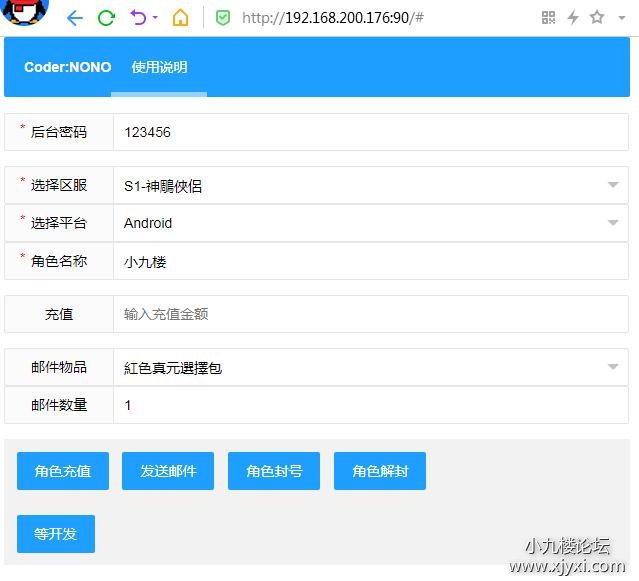
Task: Open dropdown next to bookmark star
Action: coord(619,18)
